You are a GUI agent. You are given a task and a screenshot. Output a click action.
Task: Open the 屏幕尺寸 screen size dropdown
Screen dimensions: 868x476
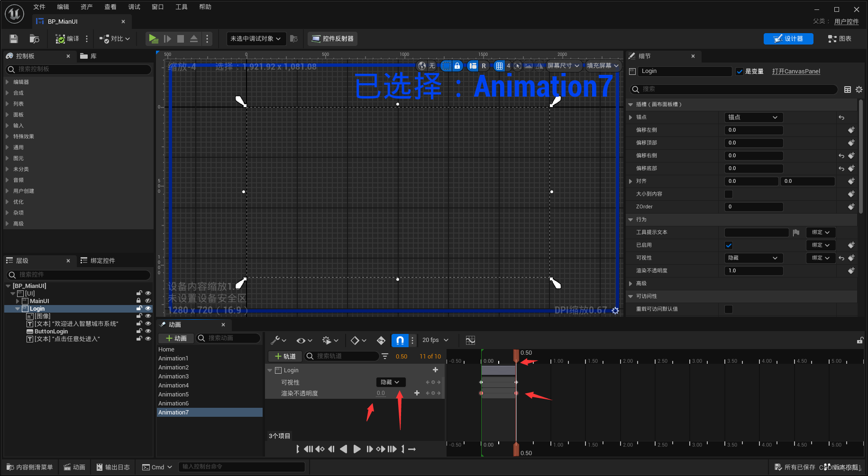563,66
